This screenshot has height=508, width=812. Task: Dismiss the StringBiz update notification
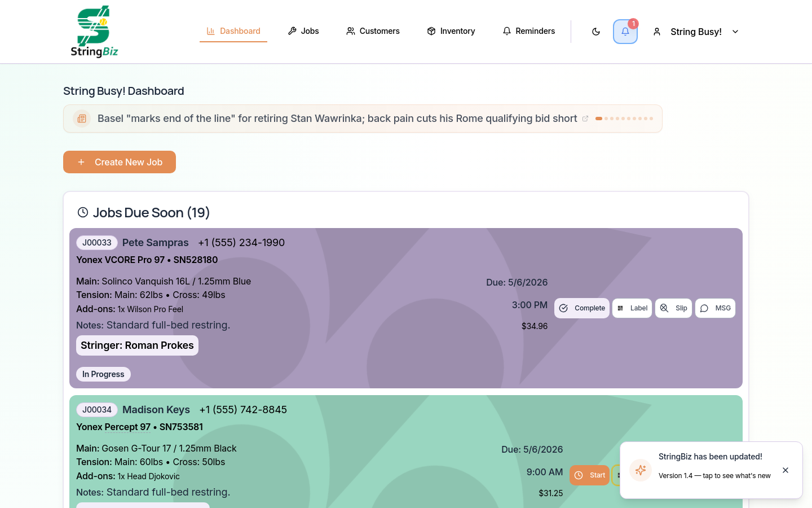click(x=785, y=470)
